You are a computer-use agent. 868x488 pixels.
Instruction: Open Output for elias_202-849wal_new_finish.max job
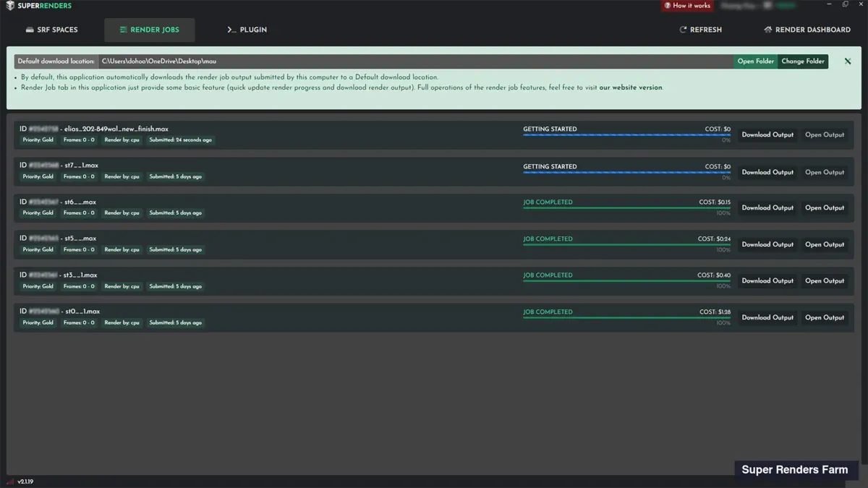825,134
